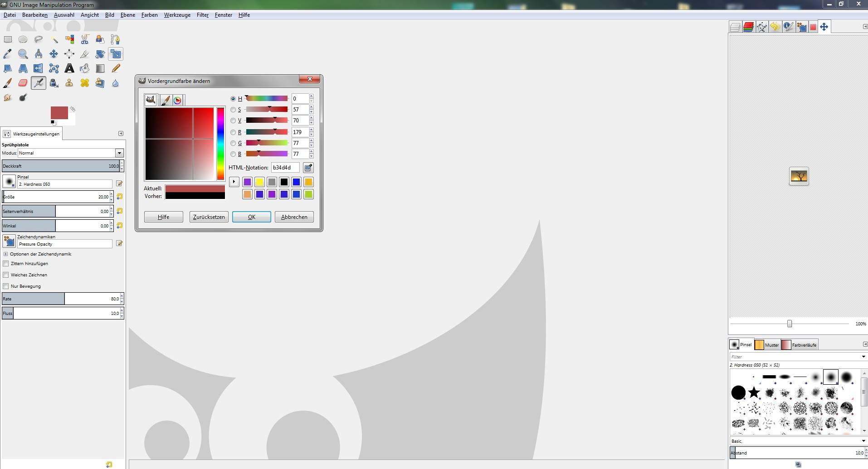868x469 pixels.
Task: Select the Move tool
Action: coord(54,54)
